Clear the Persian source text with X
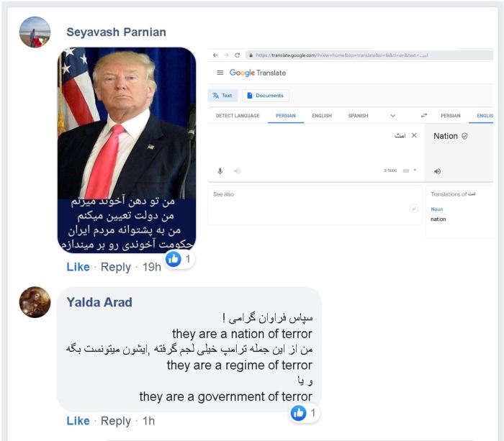This screenshot has width=504, height=441. pyautogui.click(x=414, y=135)
